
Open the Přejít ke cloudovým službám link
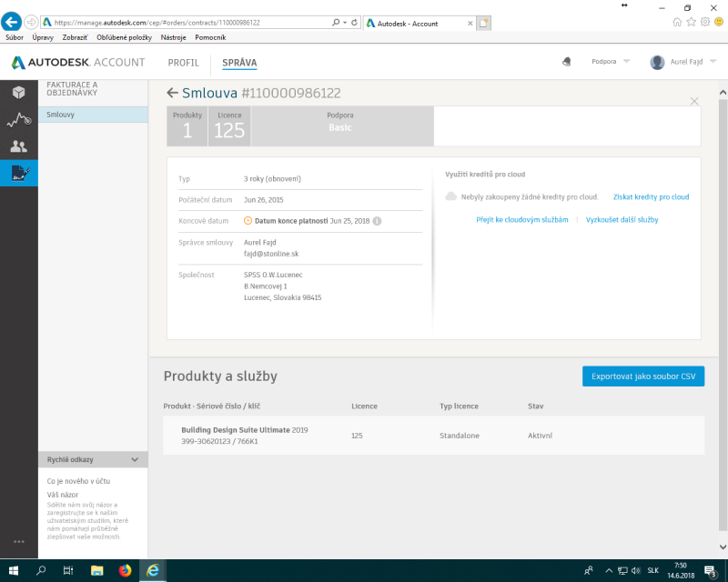pyautogui.click(x=521, y=220)
